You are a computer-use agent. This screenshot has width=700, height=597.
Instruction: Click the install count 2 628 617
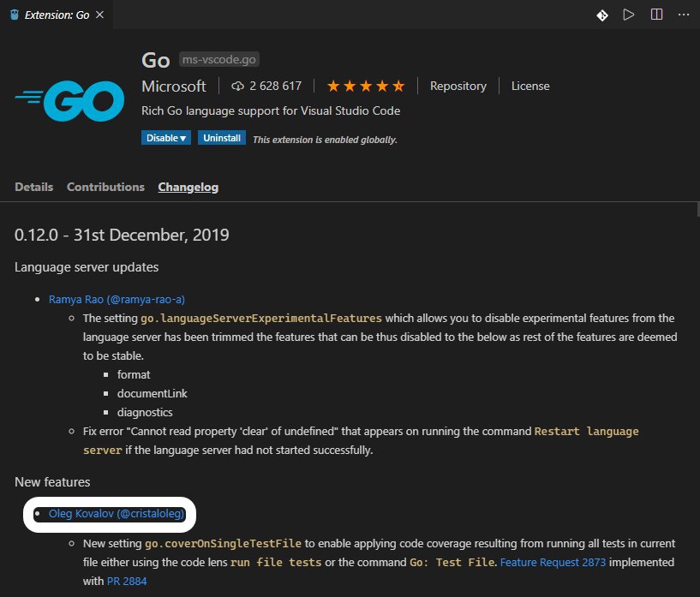(275, 86)
